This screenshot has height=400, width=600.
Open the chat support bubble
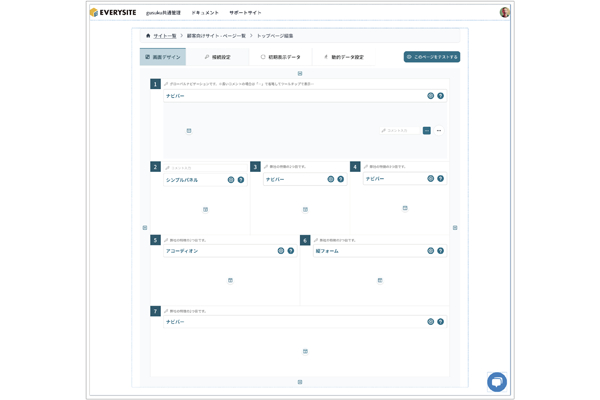click(496, 382)
